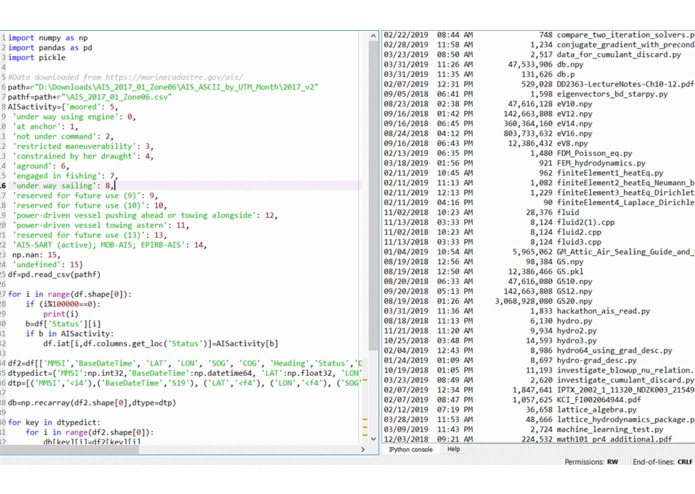
Task: Click 'eigenvectors_bd_starpy.py' in console output
Action: 612,94
